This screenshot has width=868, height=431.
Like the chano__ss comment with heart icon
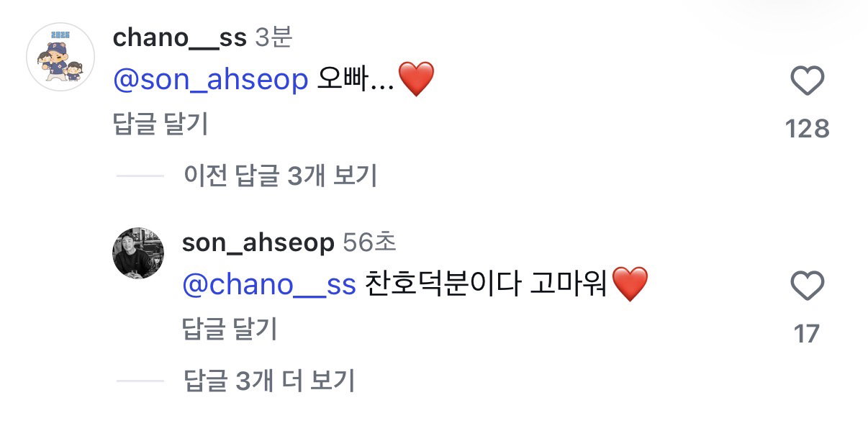(808, 81)
